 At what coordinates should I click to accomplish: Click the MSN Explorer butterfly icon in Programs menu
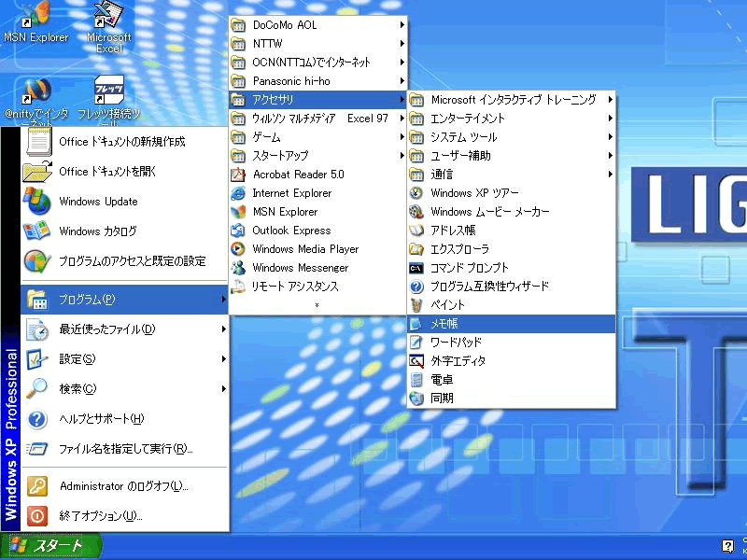pos(238,212)
